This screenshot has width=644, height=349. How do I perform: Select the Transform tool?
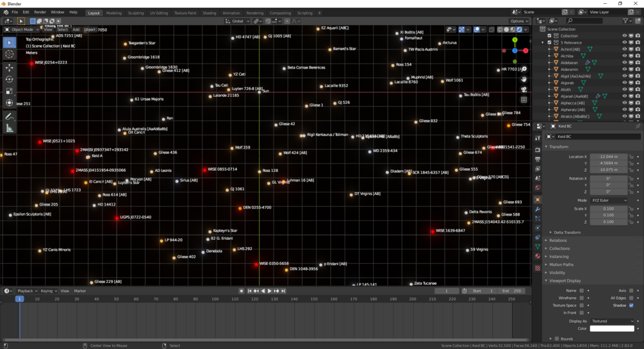[x=10, y=103]
